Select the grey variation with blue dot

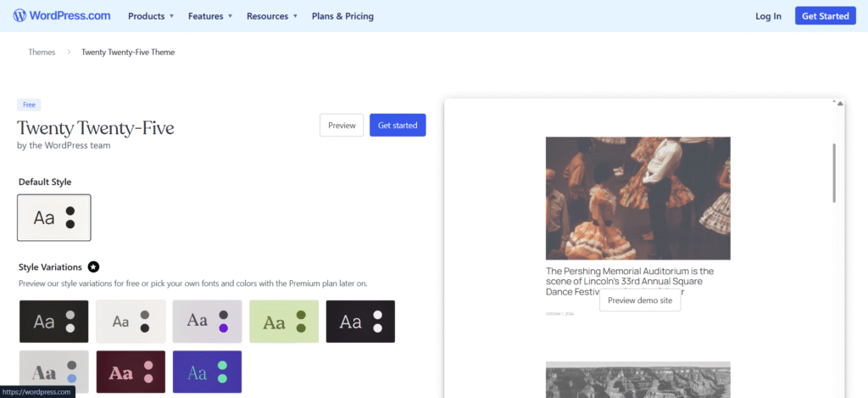53,372
